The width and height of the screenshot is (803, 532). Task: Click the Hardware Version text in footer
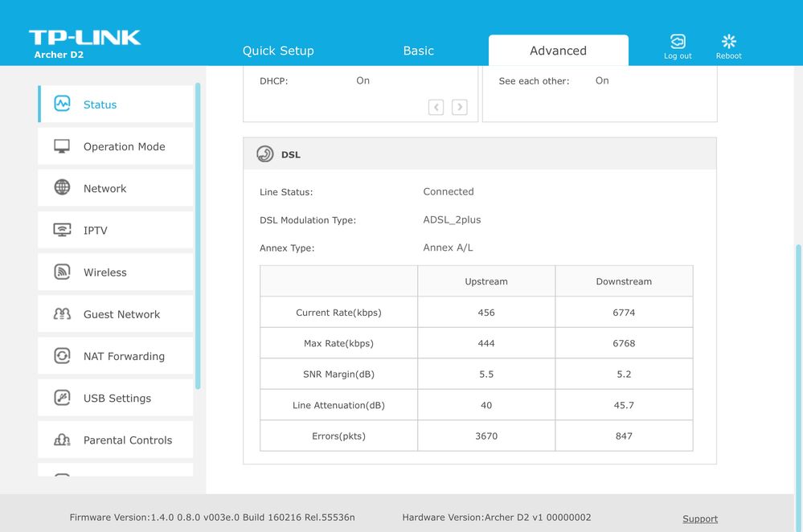496,518
